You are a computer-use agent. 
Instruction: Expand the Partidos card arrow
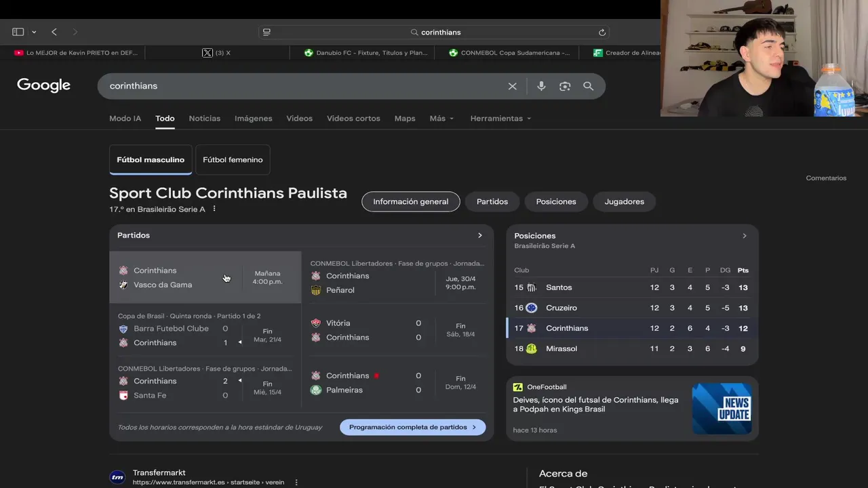[480, 235]
